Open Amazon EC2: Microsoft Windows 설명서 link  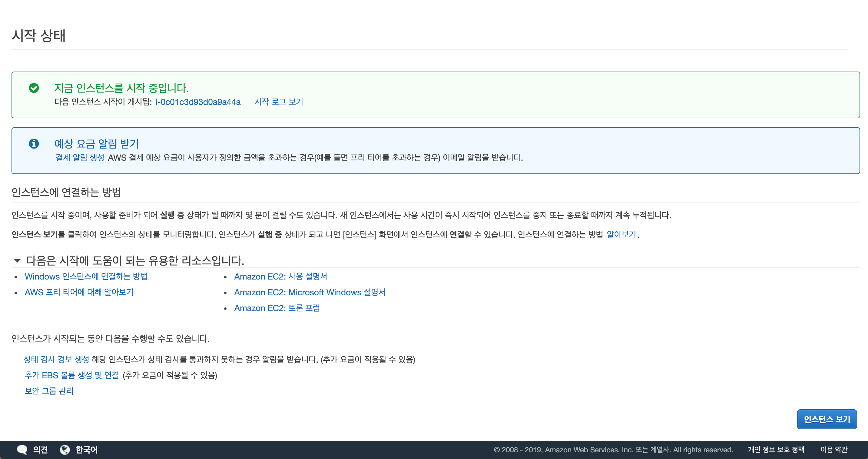tap(310, 292)
